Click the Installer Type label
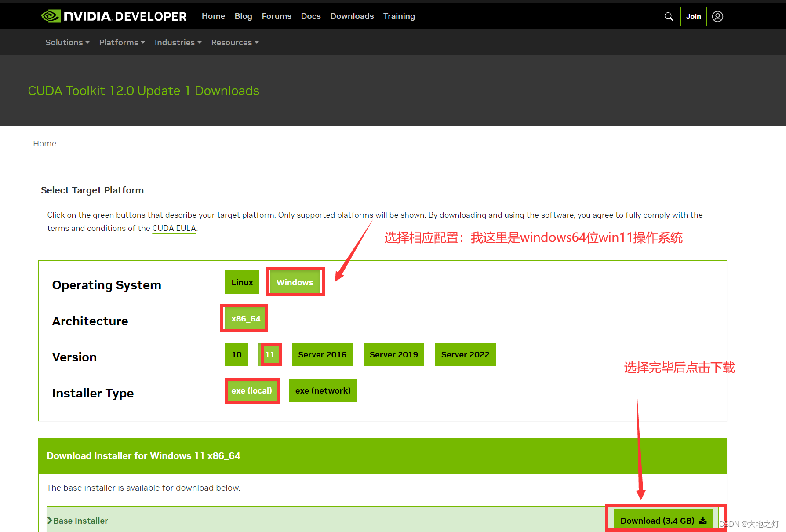This screenshot has height=532, width=786. pyautogui.click(x=93, y=393)
